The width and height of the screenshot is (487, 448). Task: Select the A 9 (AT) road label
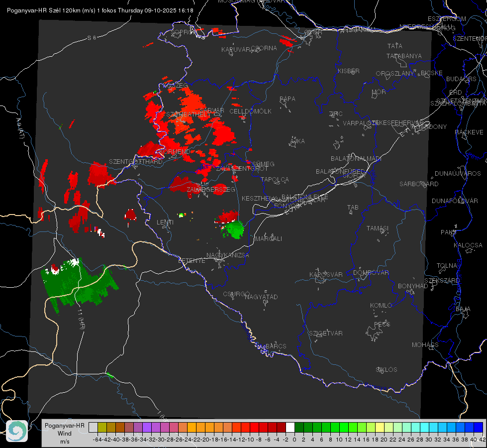pos(21,128)
